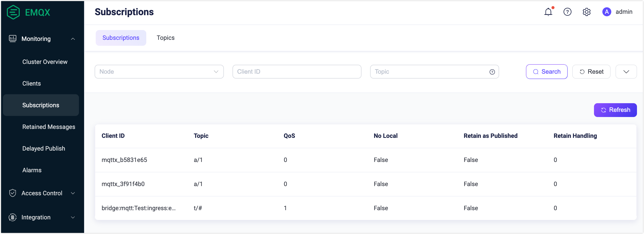Screen dimensions: 644x234
Task: Expand the Access Control section chevron
Action: (73, 193)
